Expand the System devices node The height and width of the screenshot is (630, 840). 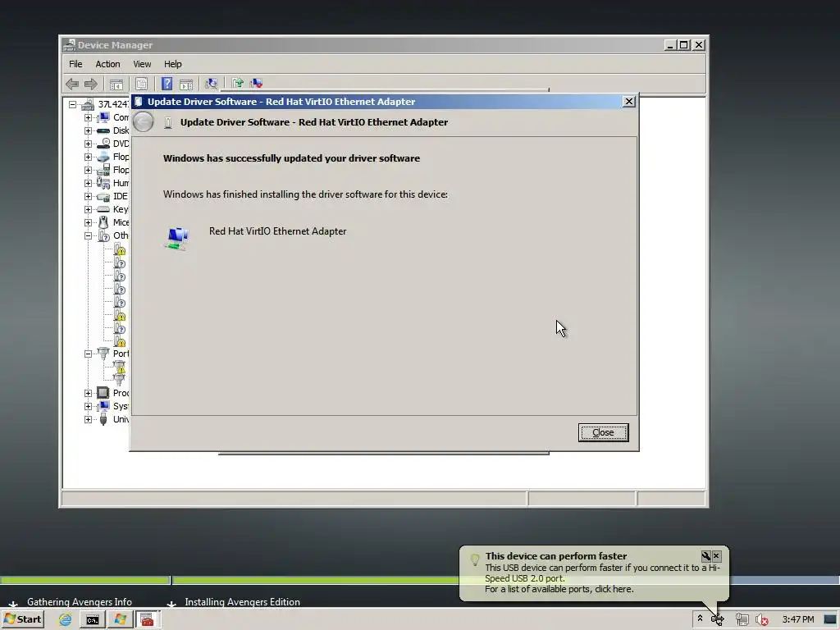tap(88, 406)
